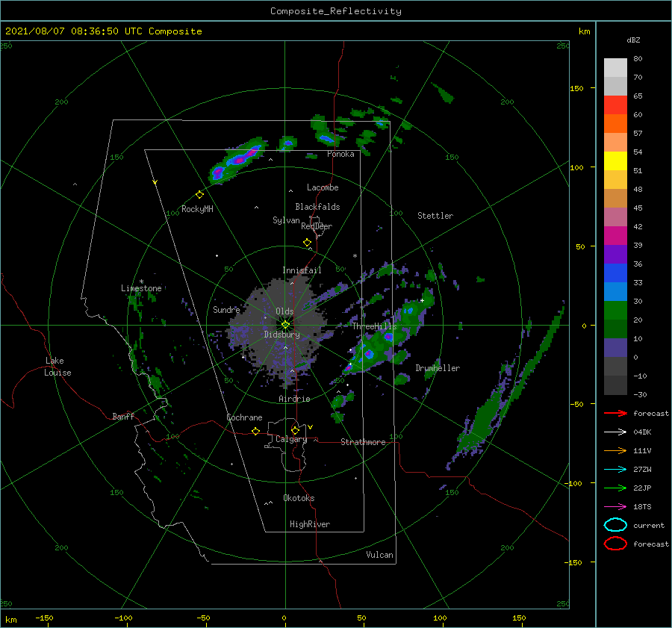Click the asterisk marker above Limestone
The height and width of the screenshot is (628, 672).
pyautogui.click(x=141, y=282)
